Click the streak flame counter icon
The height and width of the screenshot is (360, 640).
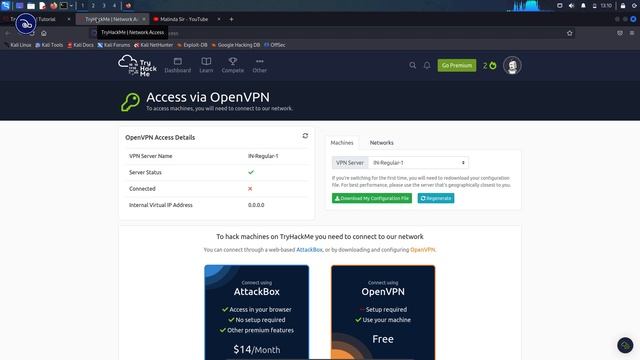tap(490, 66)
